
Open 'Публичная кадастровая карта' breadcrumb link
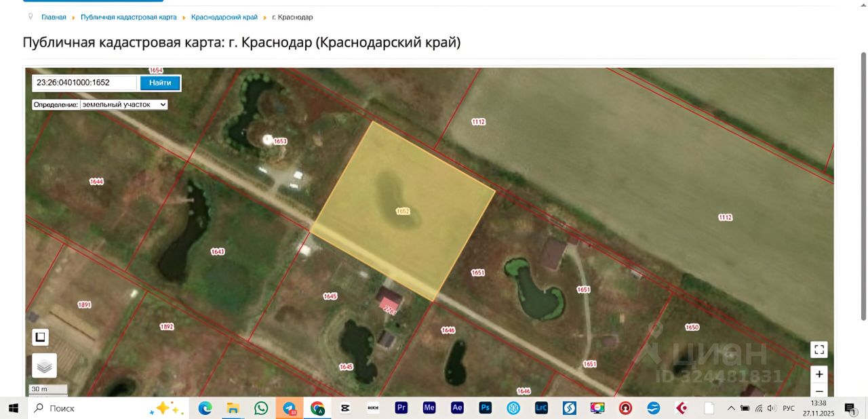[x=129, y=17]
